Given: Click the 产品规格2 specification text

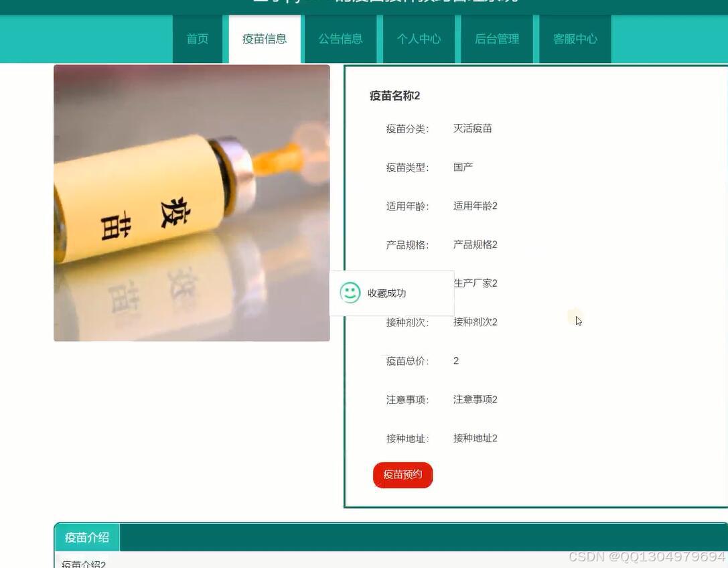Looking at the screenshot, I should pos(476,244).
